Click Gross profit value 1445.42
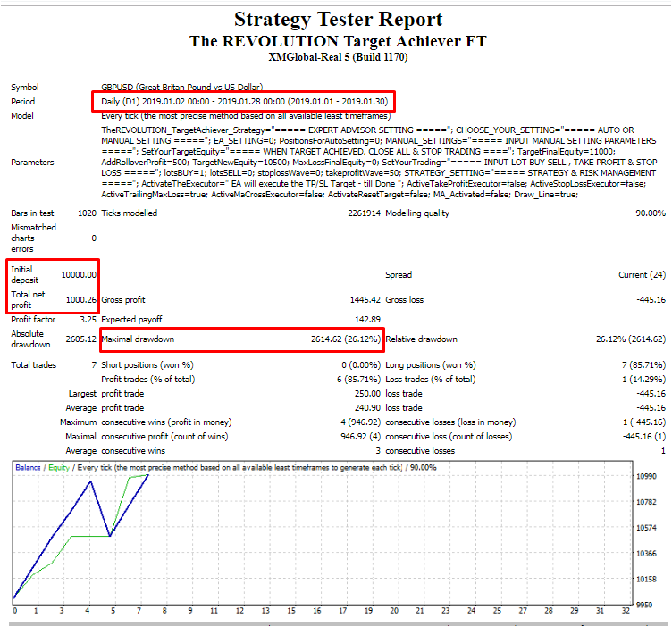672x627 pixels. [x=365, y=299]
